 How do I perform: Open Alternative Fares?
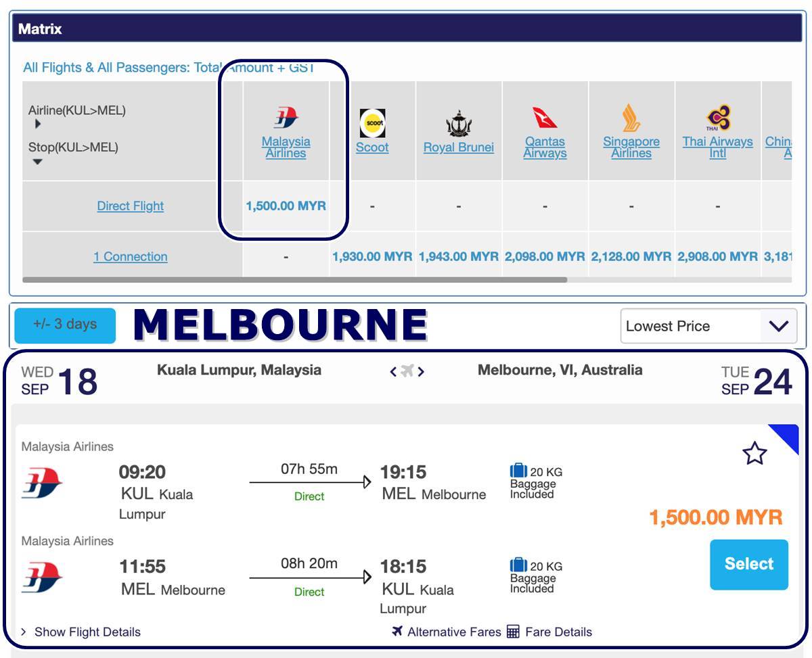[x=454, y=632]
